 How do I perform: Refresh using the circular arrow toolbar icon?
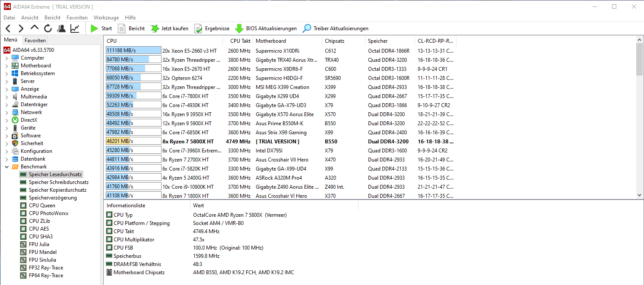[48, 28]
